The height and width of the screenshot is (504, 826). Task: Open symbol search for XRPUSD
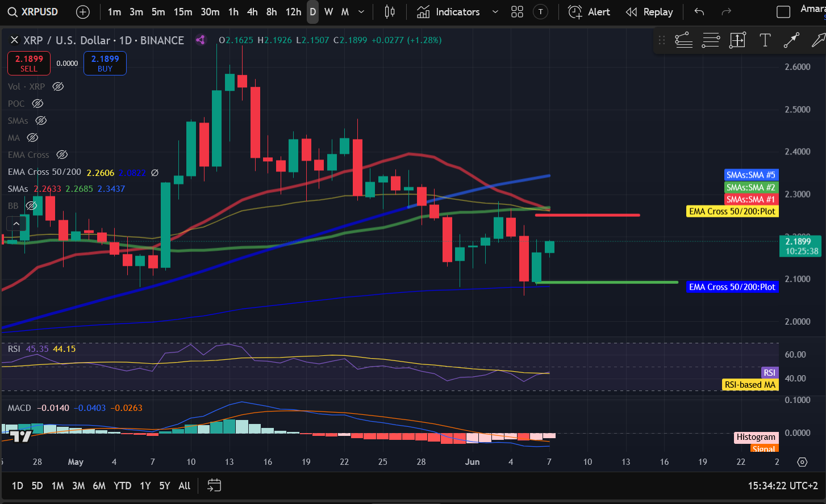(x=33, y=12)
